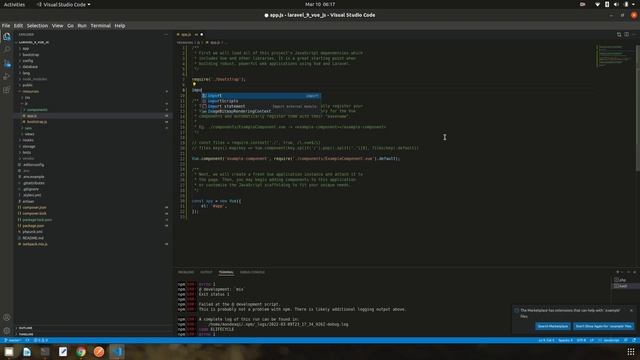Open webpack.mix.js in the explorer

pyautogui.click(x=92, y=244)
